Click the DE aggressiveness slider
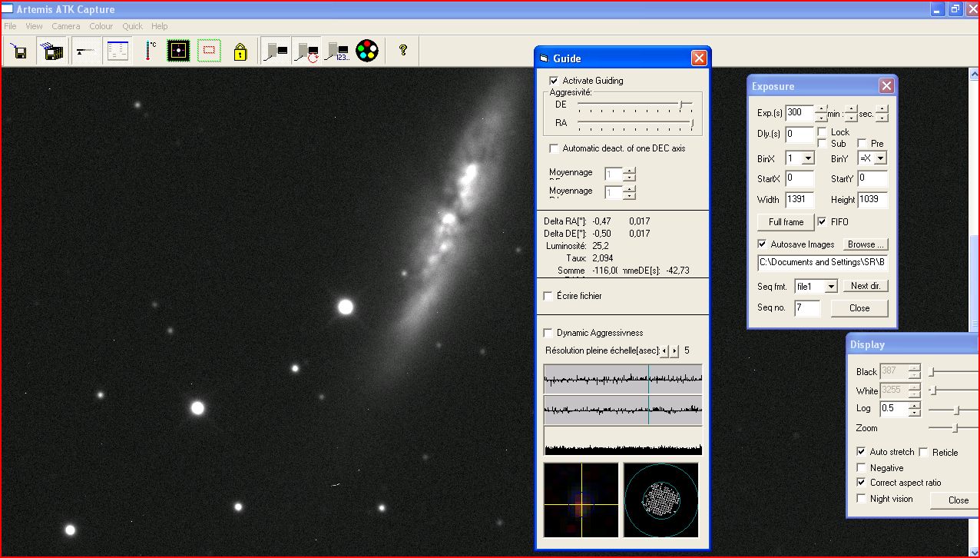Image resolution: width=980 pixels, height=558 pixels. [680, 105]
